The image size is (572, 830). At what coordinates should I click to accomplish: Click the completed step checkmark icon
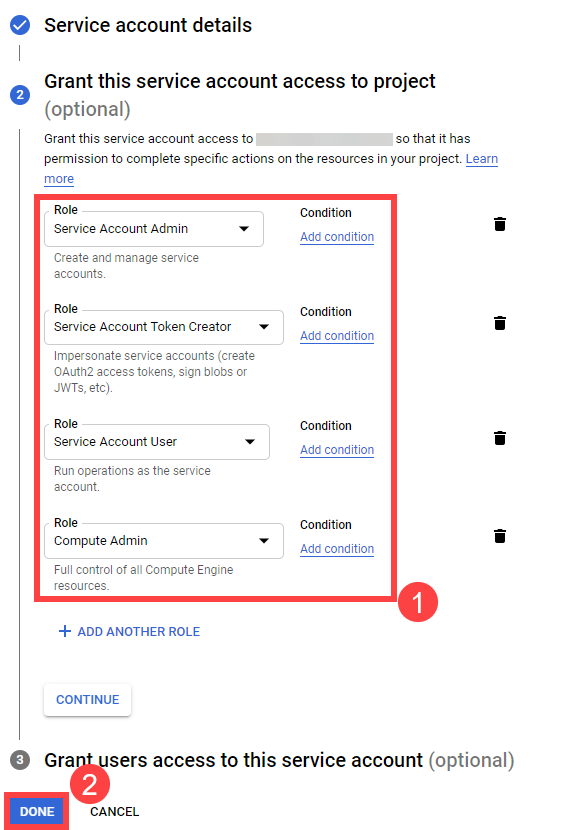click(20, 25)
